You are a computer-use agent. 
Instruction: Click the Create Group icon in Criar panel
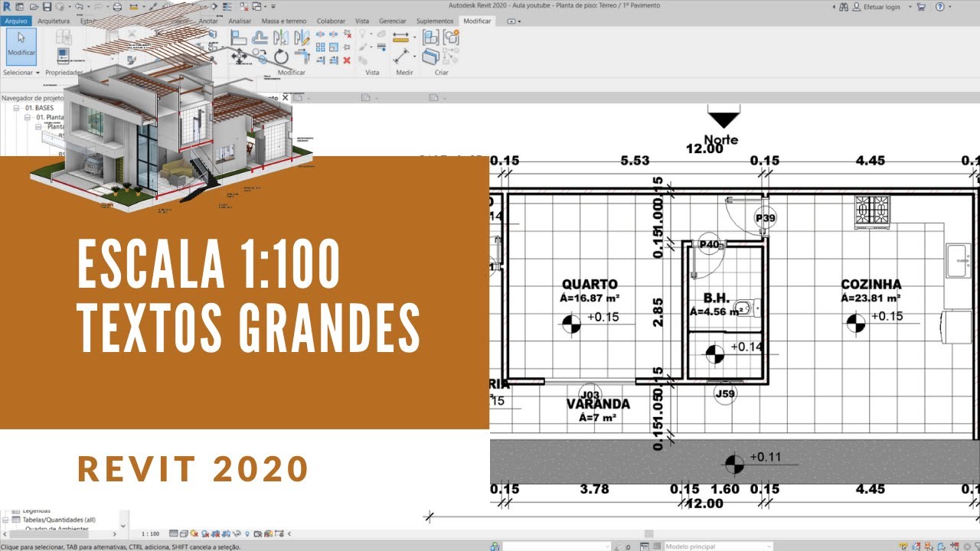(451, 37)
